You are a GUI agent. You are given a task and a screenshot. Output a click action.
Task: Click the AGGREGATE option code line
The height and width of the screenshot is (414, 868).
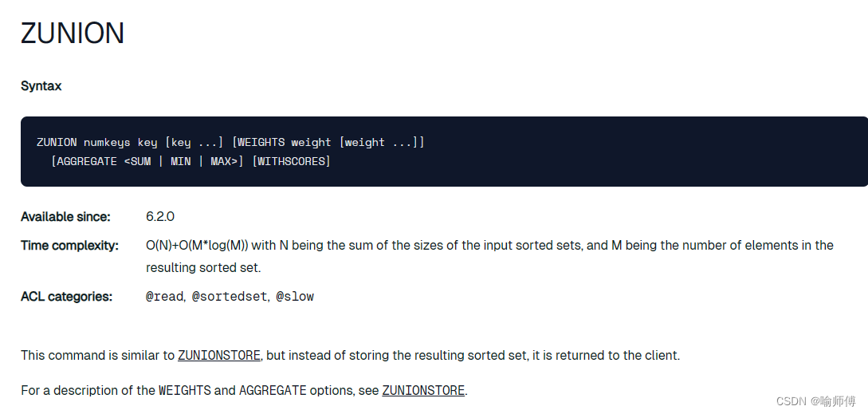tap(190, 162)
